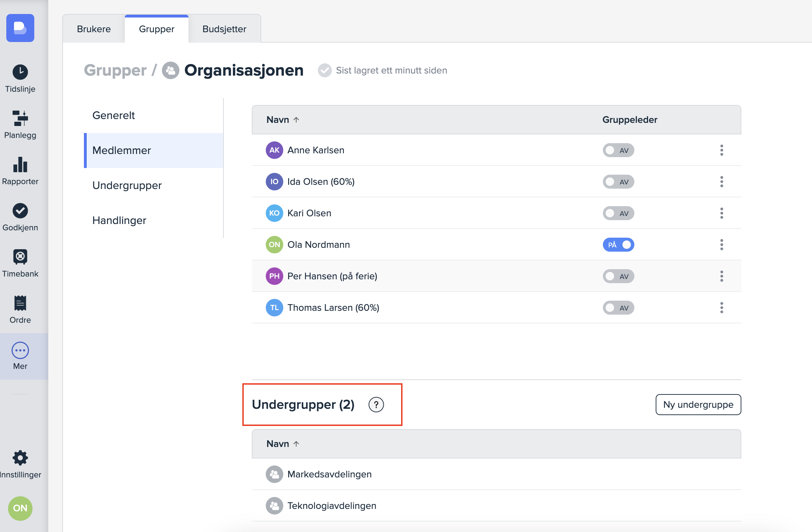Open Innstillinger gear icon
This screenshot has width=812, height=532.
[x=20, y=458]
